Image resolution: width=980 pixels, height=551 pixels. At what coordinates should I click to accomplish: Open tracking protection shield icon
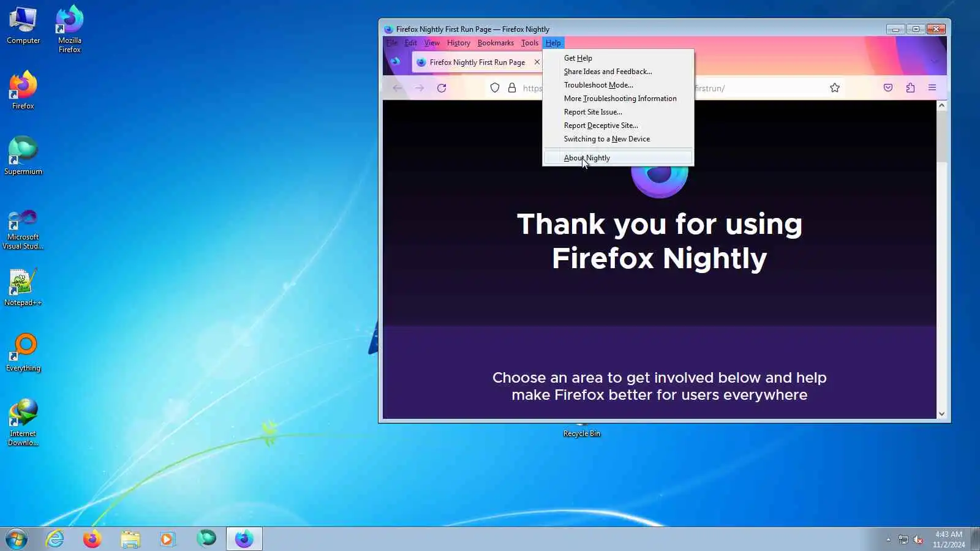point(495,88)
